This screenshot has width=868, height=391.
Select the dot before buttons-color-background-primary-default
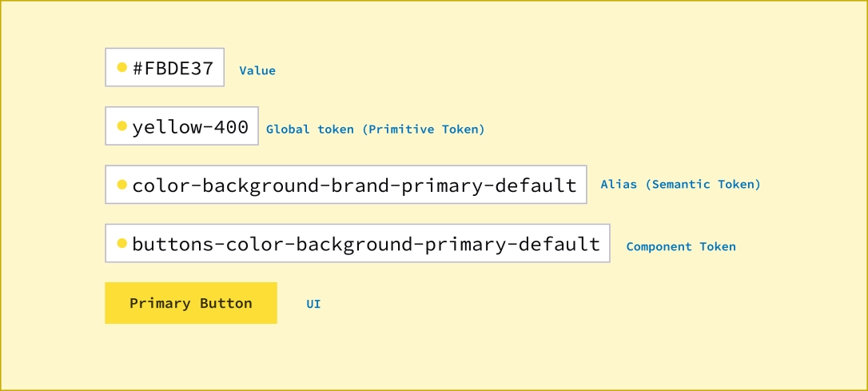122,243
